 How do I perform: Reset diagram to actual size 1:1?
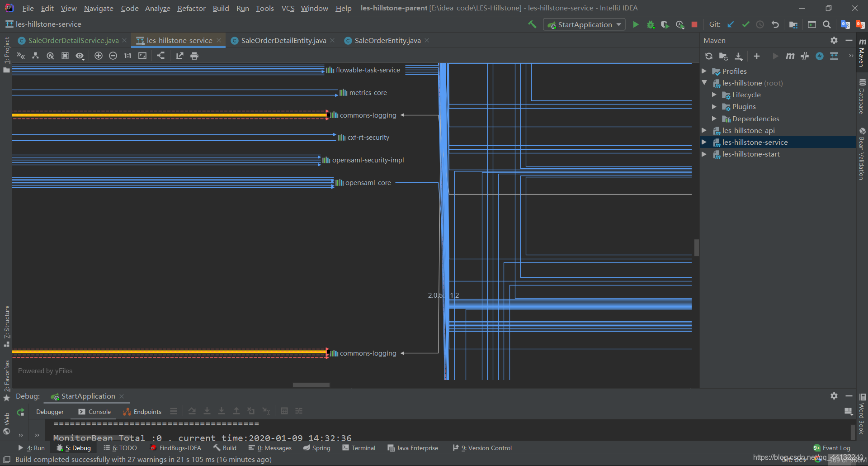pyautogui.click(x=127, y=56)
